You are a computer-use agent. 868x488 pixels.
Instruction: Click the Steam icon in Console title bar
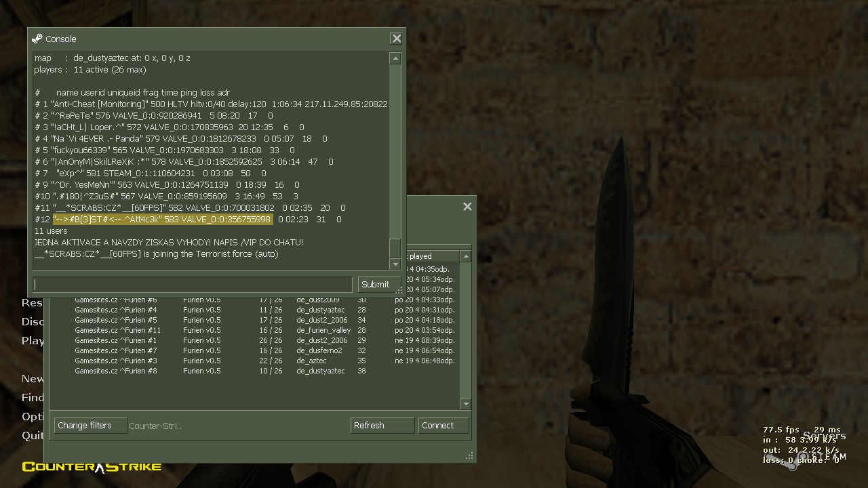(37, 39)
